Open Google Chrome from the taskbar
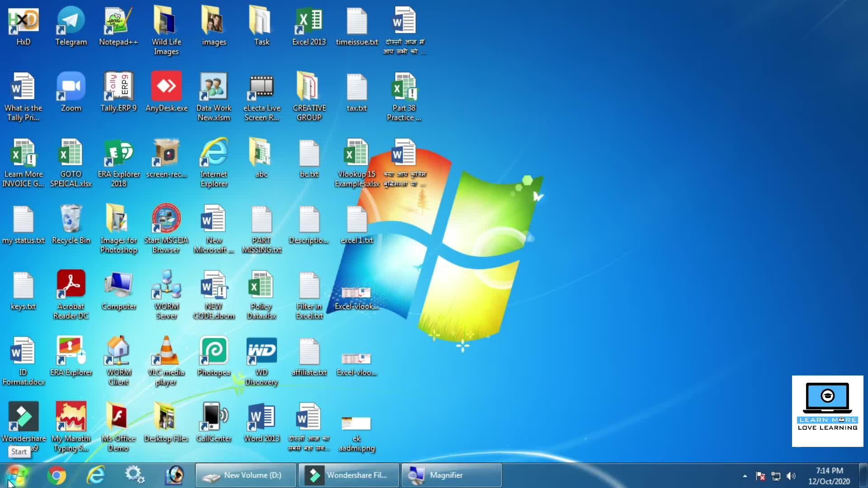 pyautogui.click(x=57, y=475)
